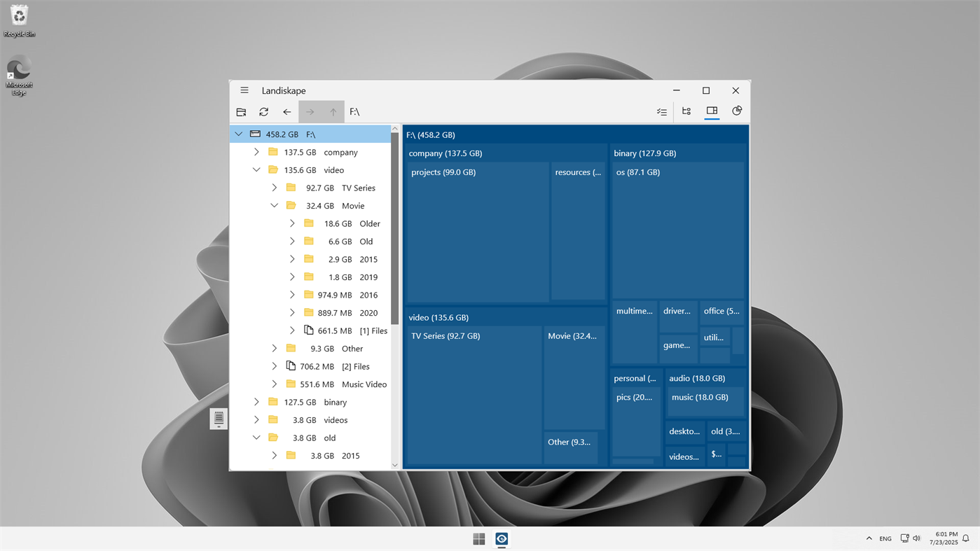Collapse the Movie folder
This screenshot has width=980, height=551.
(x=274, y=205)
